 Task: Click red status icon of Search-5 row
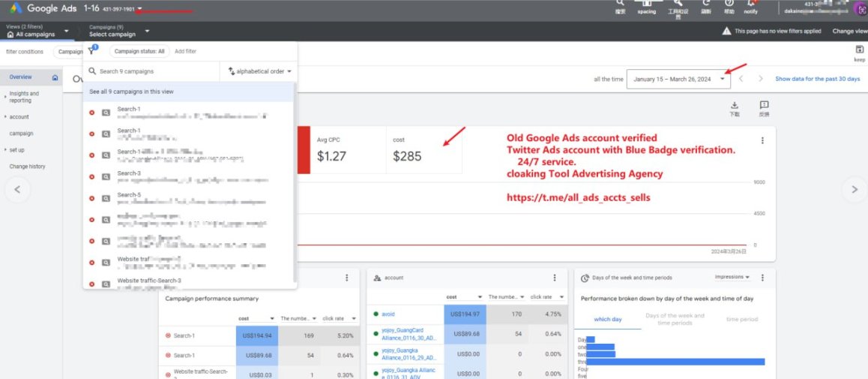92,198
